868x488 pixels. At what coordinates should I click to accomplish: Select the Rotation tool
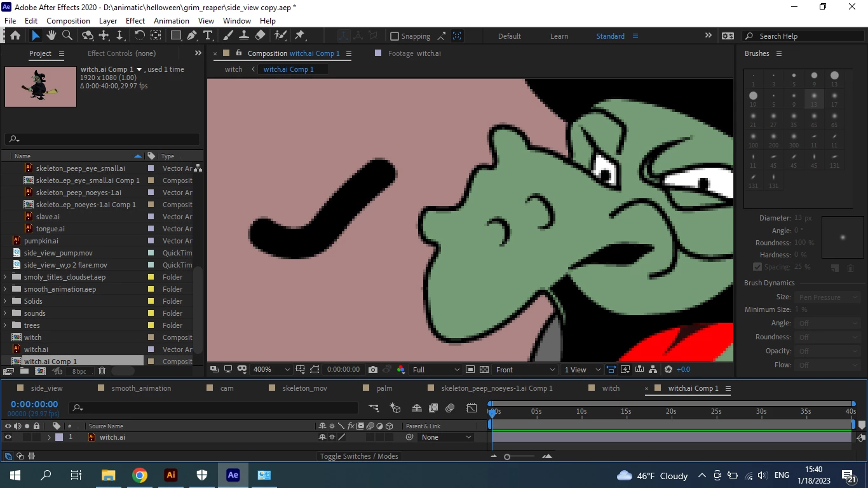140,36
